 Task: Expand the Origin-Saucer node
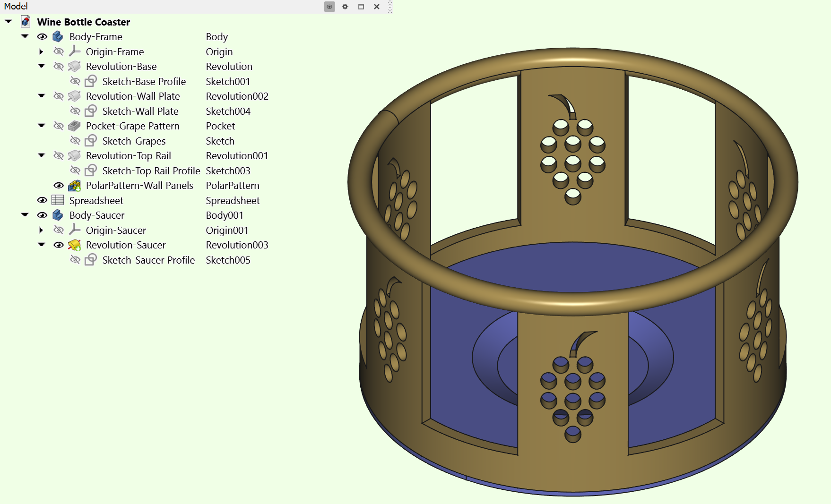[41, 230]
